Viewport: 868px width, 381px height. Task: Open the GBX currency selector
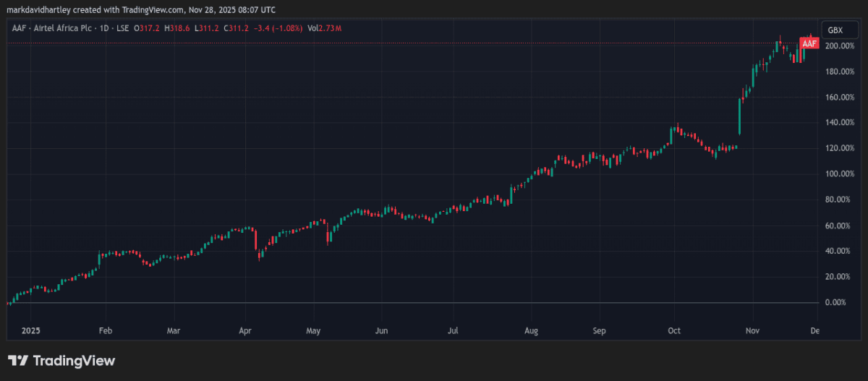point(835,30)
